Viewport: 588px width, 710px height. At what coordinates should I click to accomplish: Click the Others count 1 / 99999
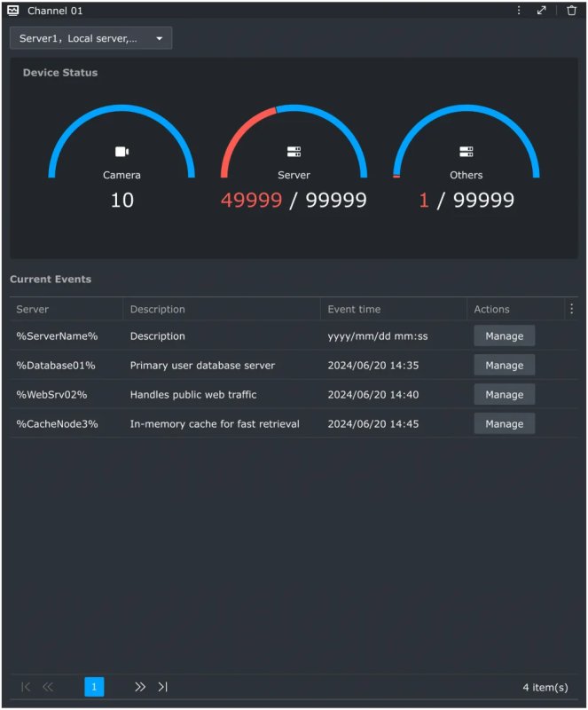466,201
